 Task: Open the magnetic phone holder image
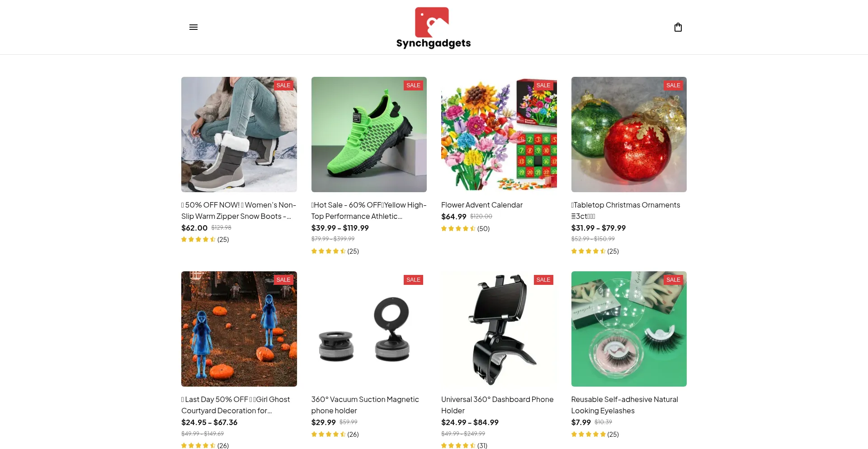click(x=369, y=329)
